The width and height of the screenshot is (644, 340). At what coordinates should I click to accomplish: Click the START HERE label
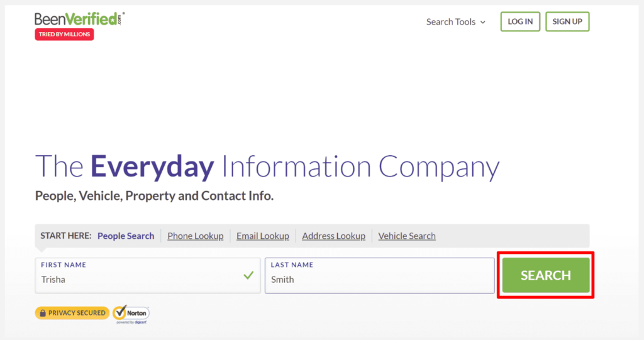point(65,236)
